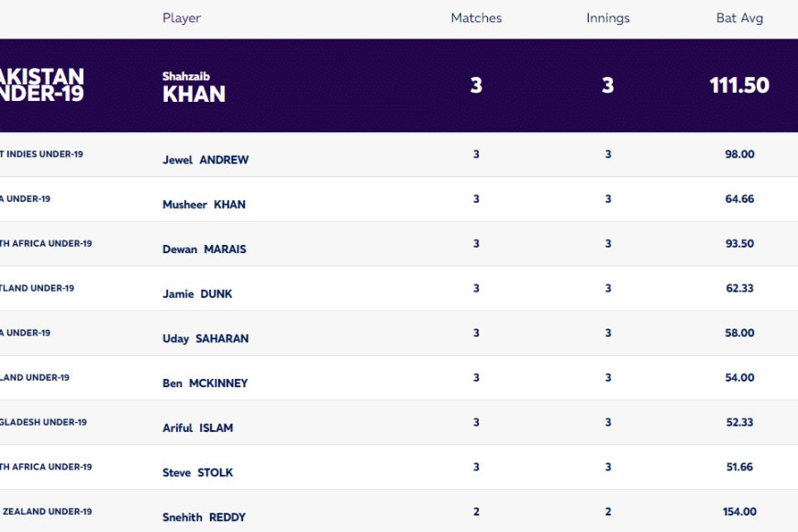Image resolution: width=798 pixels, height=532 pixels.
Task: Click the West Indies Under-19 team label
Action: pyautogui.click(x=41, y=154)
